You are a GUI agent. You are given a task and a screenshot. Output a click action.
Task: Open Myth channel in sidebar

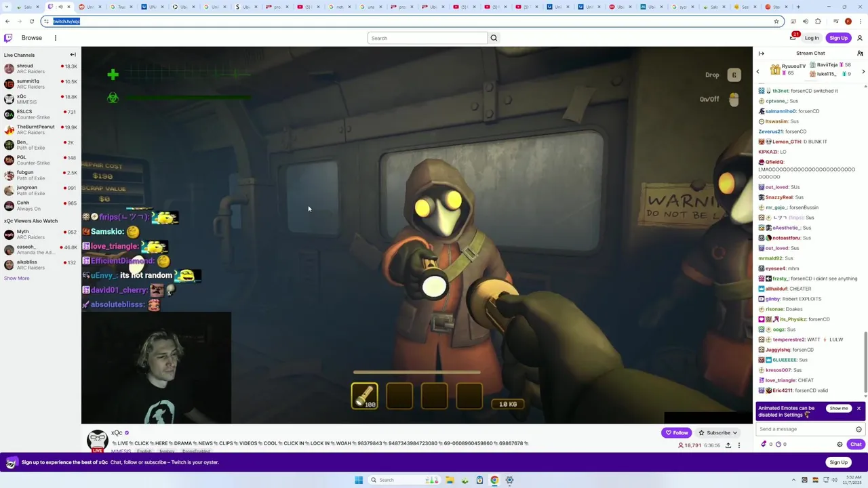coord(40,235)
